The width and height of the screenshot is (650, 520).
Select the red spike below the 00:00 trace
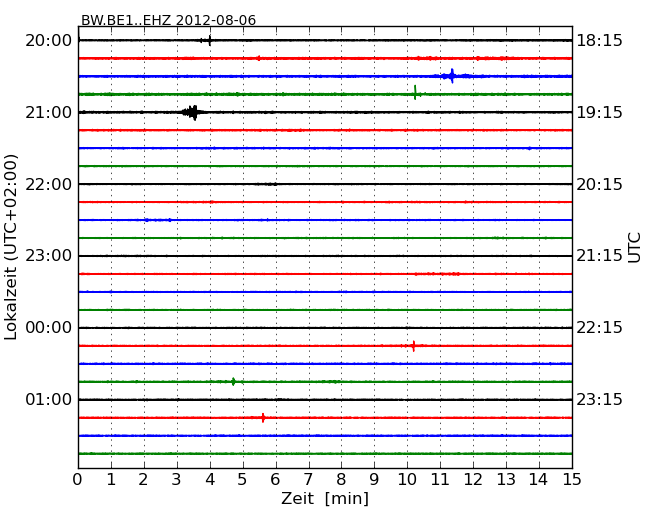(413, 346)
